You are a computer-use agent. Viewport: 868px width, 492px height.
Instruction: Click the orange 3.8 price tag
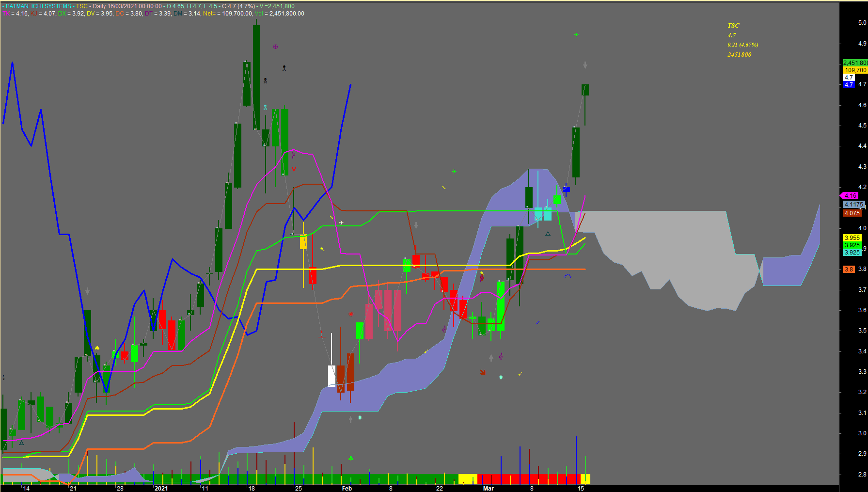849,270
